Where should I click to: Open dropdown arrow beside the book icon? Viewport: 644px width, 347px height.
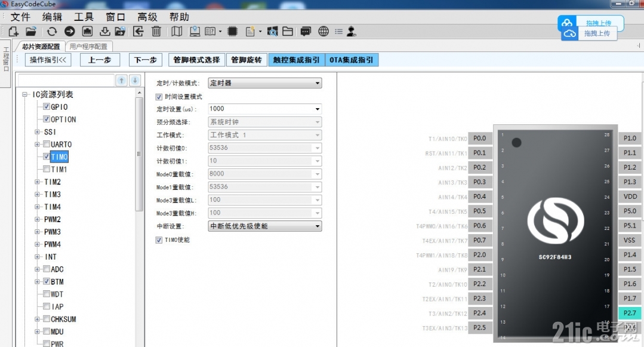(x=220, y=31)
